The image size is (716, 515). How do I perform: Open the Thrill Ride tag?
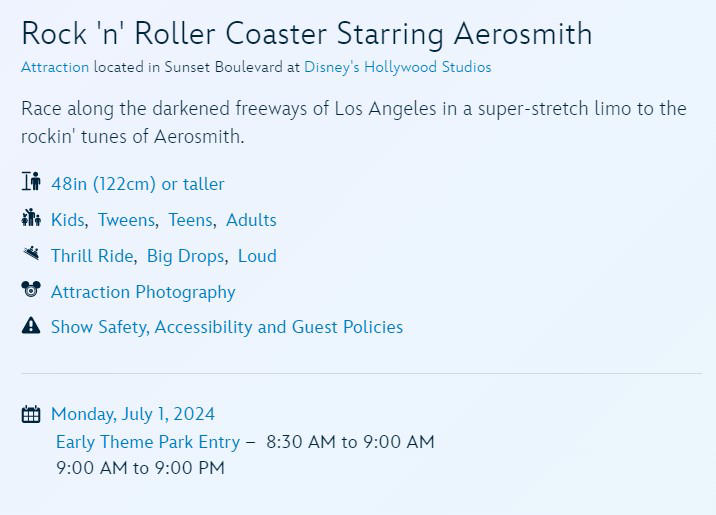pos(92,256)
